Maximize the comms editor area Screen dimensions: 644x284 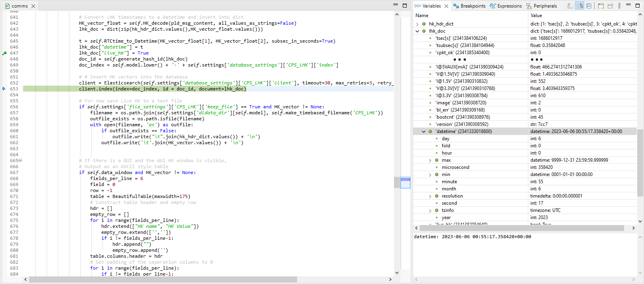tap(405, 5)
